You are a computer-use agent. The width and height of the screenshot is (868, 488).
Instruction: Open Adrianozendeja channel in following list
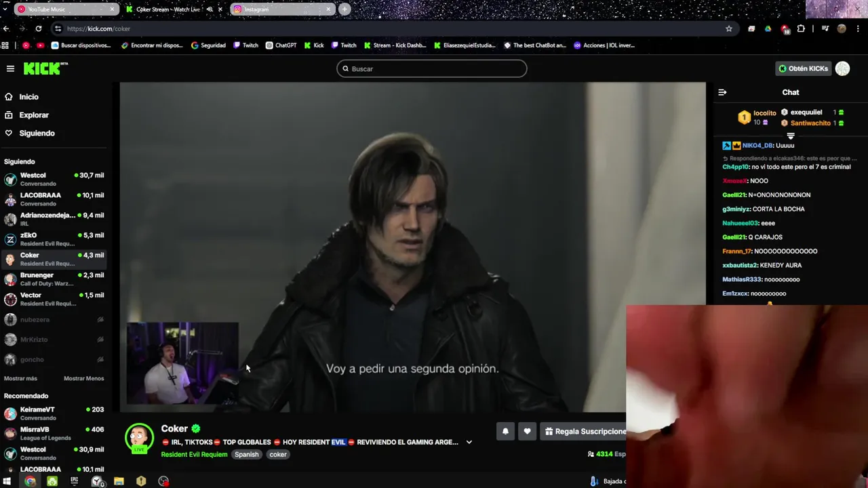54,219
